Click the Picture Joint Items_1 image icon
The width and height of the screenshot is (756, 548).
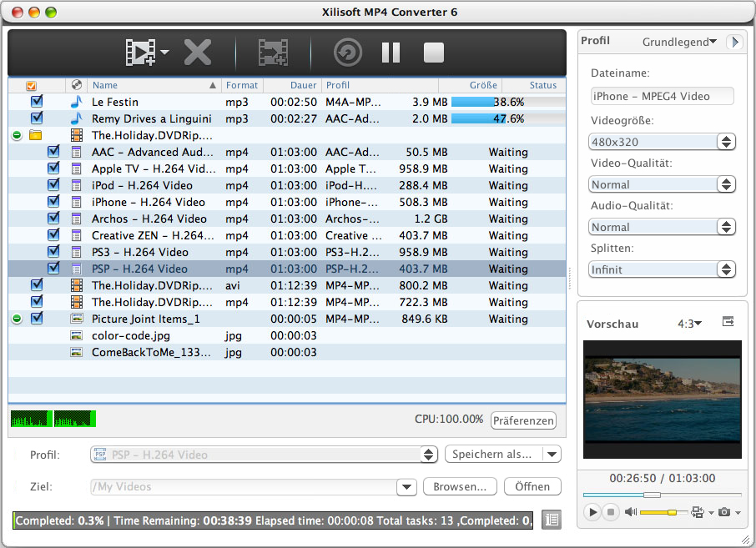coord(77,318)
